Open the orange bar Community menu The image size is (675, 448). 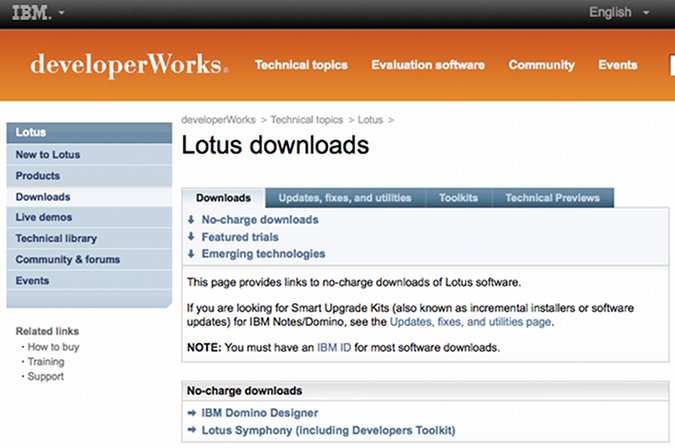click(x=542, y=65)
